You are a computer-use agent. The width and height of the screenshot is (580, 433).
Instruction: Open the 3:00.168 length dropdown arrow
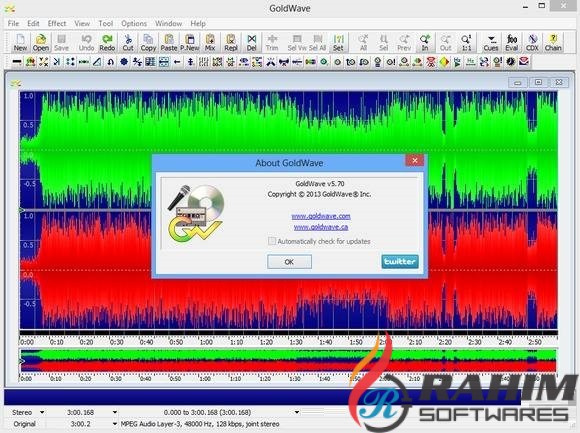coord(115,412)
